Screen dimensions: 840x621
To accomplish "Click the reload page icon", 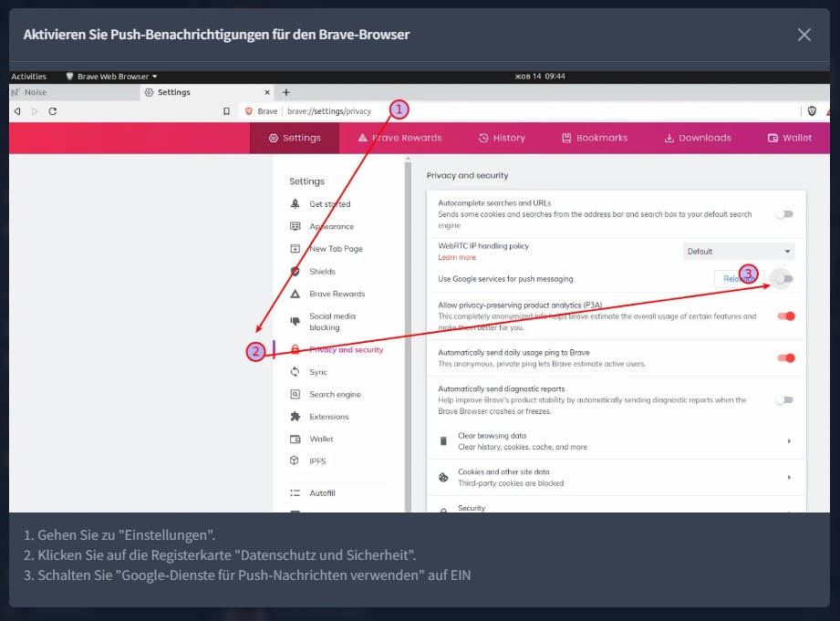I will pyautogui.click(x=53, y=111).
